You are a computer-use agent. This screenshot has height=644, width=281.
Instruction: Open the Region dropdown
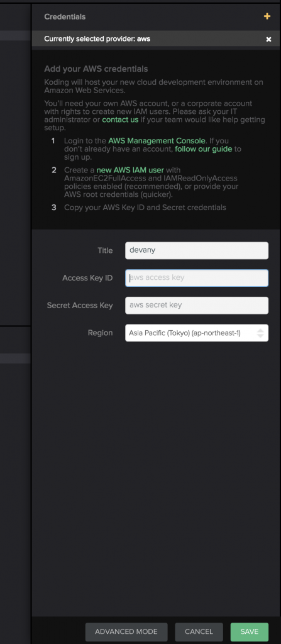[197, 333]
